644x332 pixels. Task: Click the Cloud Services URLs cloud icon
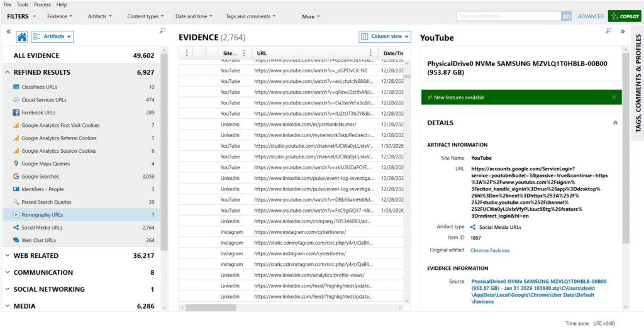click(16, 100)
